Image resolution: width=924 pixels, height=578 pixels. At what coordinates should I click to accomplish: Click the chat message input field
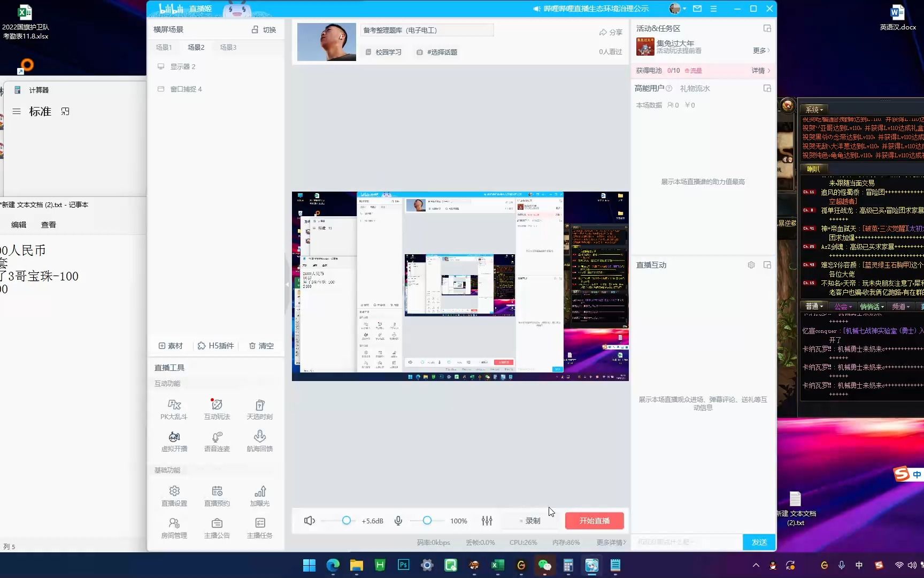[x=687, y=542]
